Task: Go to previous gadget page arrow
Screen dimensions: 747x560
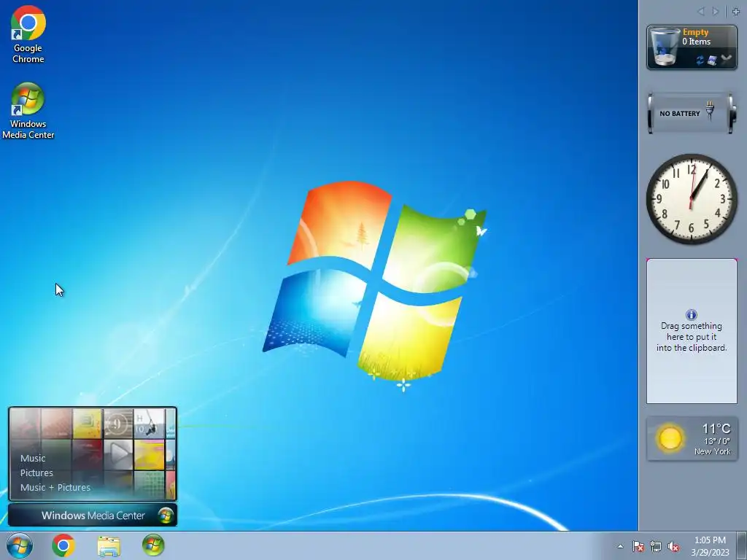Action: pyautogui.click(x=701, y=12)
